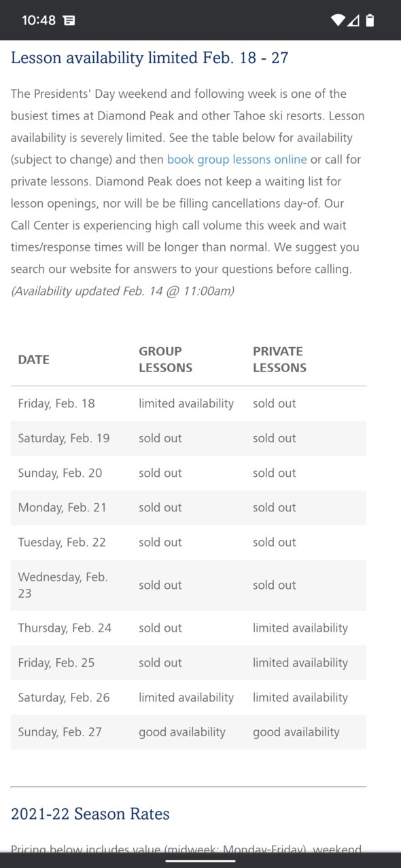
Task: Select the 2021-22 Season Rates heading
Action: pos(90,814)
